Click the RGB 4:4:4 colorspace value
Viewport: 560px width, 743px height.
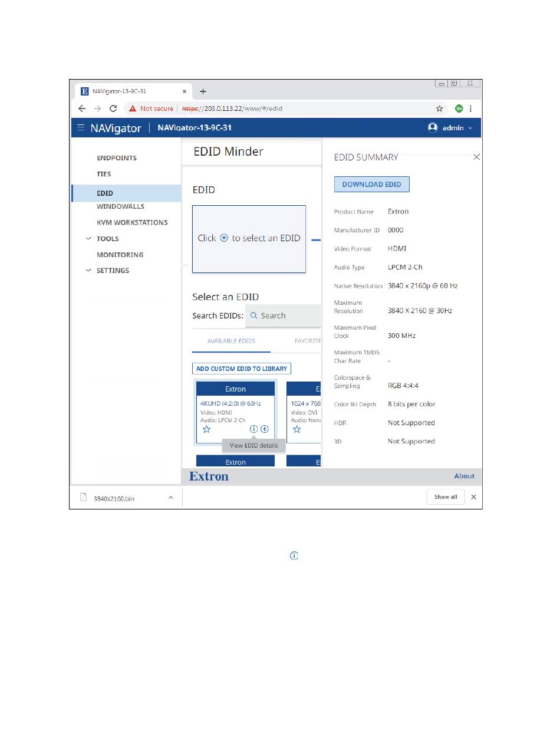(403, 386)
